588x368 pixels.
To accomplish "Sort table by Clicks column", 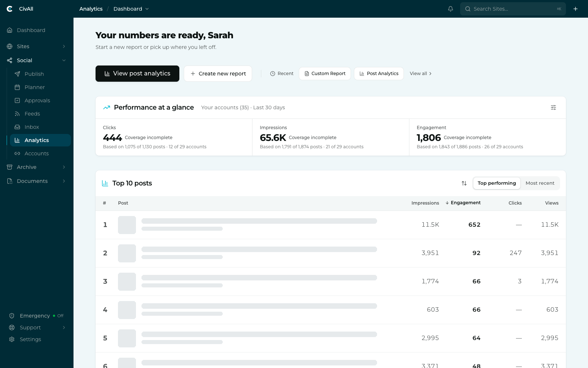I will 515,203.
